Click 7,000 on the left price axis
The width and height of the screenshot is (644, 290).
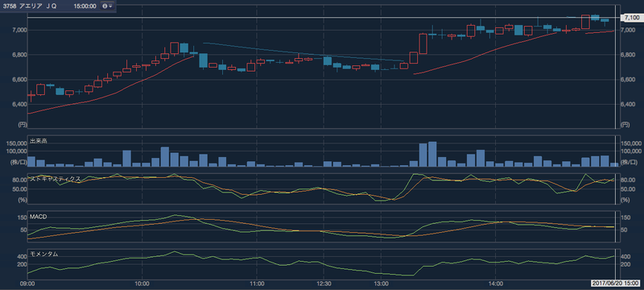pyautogui.click(x=19, y=31)
